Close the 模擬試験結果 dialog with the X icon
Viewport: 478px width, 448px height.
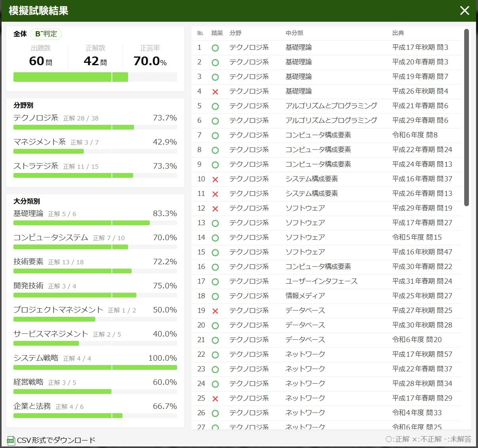point(465,10)
